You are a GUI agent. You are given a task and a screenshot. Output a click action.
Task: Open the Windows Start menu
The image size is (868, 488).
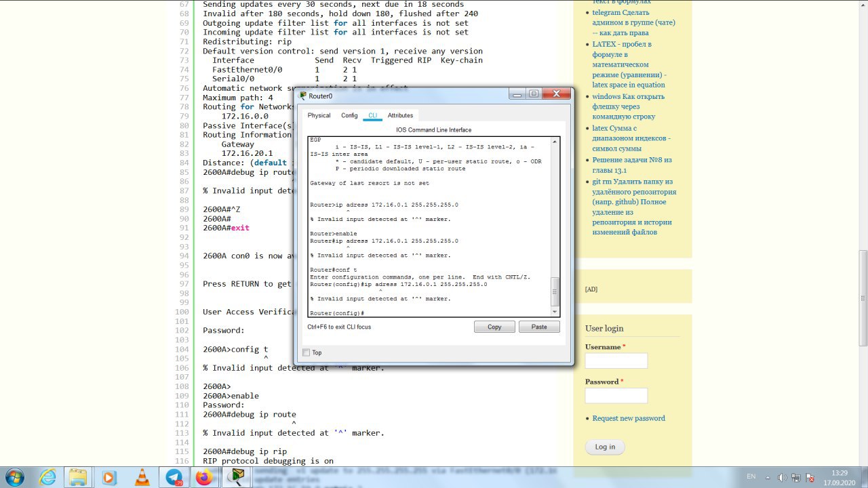click(14, 477)
